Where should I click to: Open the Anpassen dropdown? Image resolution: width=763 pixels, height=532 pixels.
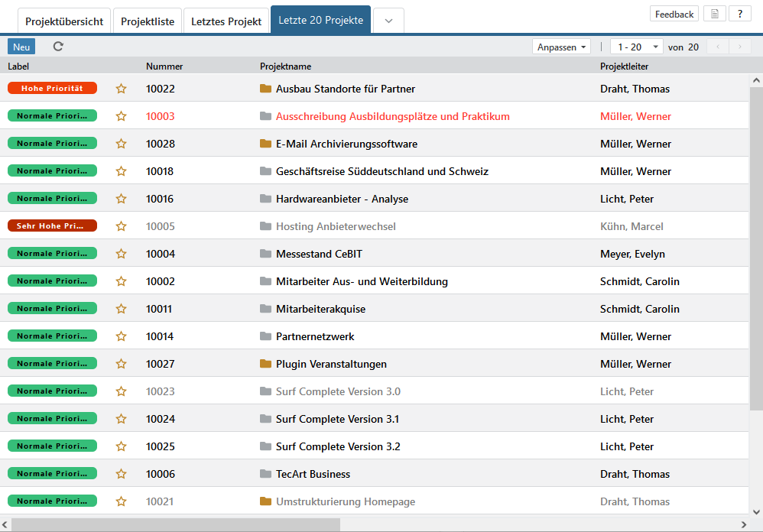coord(562,47)
